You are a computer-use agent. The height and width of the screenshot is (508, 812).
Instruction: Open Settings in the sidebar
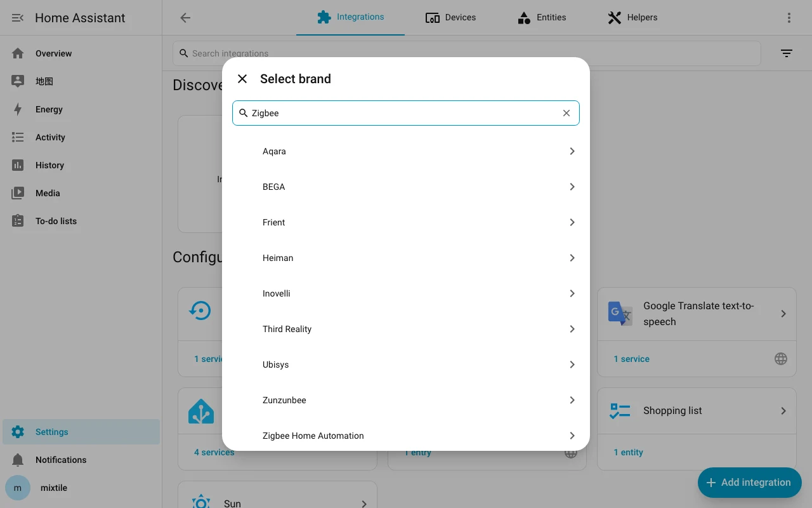click(81, 432)
